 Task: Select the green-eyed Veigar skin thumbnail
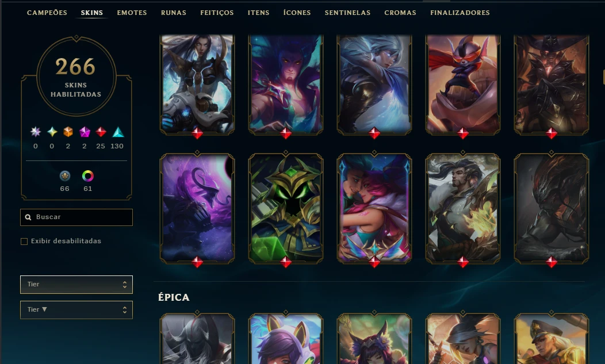pos(285,208)
